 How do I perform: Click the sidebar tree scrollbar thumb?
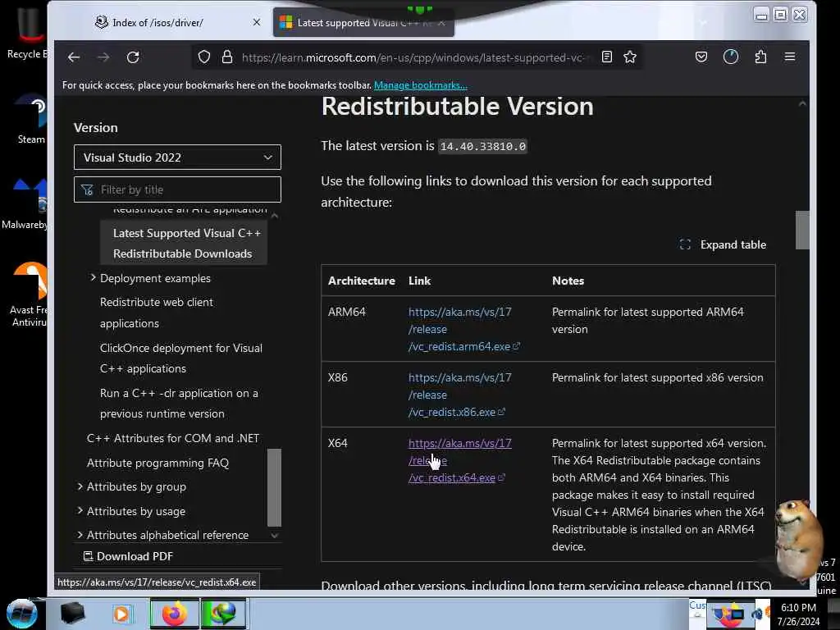[x=274, y=487]
